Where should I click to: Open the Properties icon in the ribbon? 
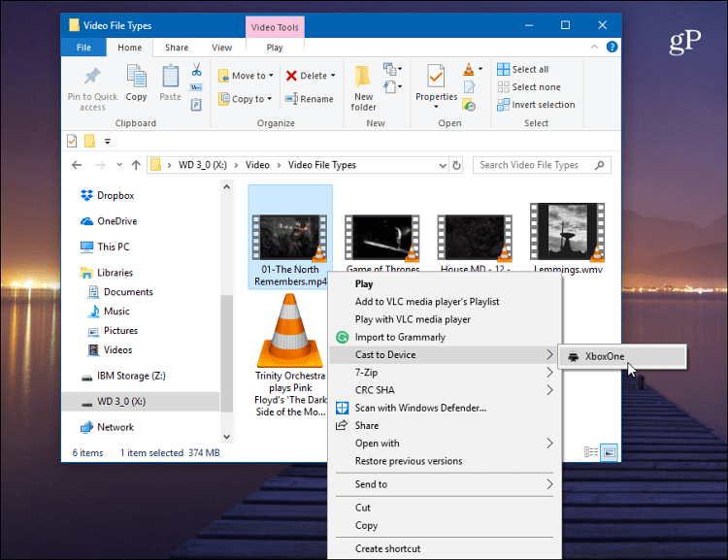point(436,76)
